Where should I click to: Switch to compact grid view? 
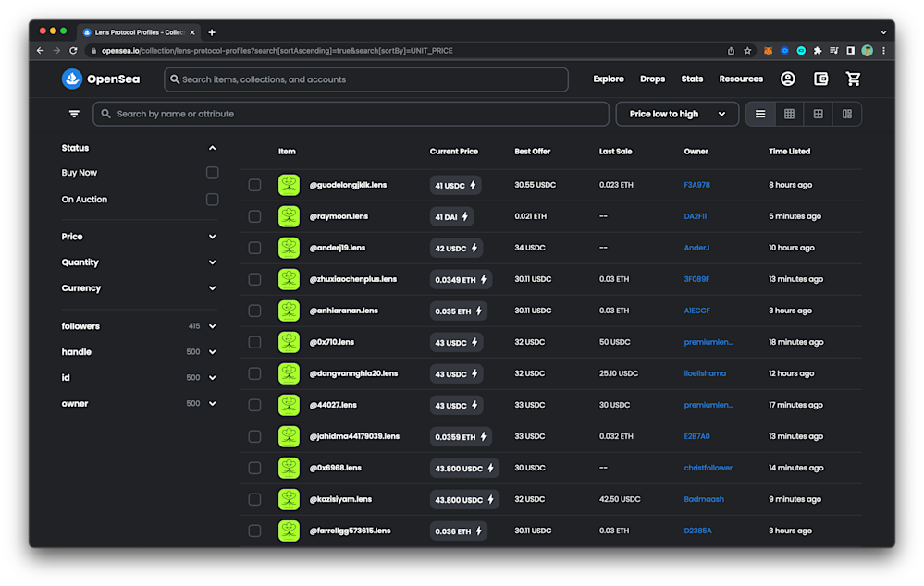[789, 114]
